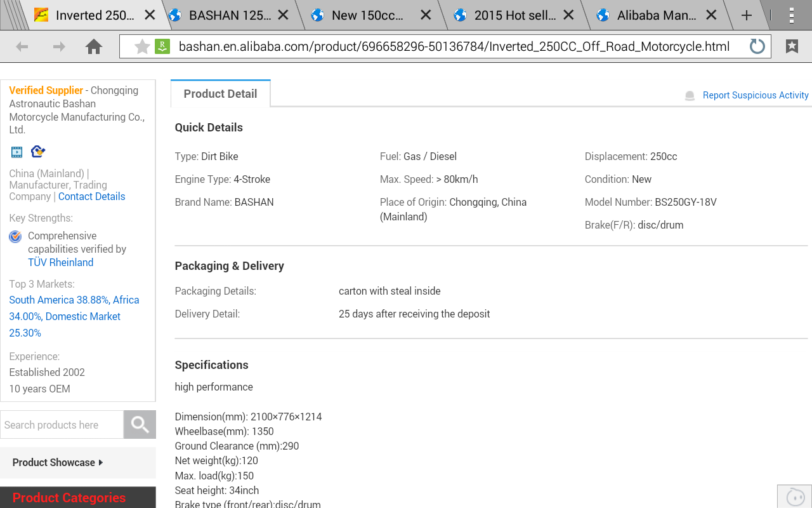The width and height of the screenshot is (812, 508).
Task: Open the browser home page icon
Action: [x=94, y=46]
